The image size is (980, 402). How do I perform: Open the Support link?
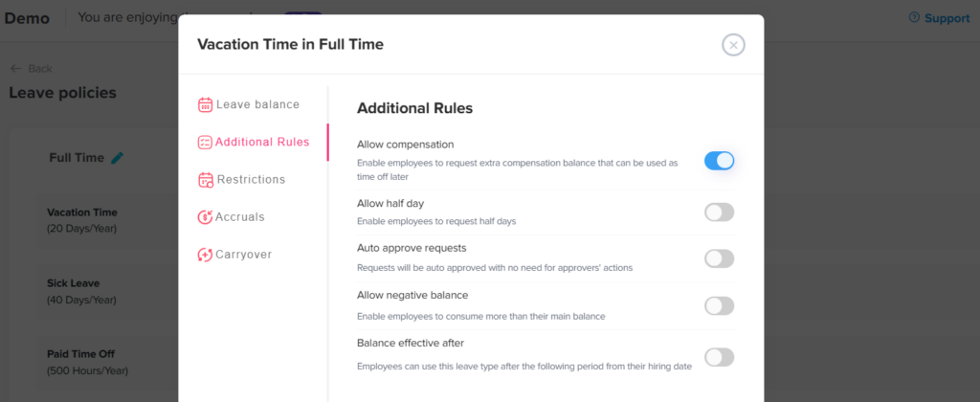tap(947, 18)
